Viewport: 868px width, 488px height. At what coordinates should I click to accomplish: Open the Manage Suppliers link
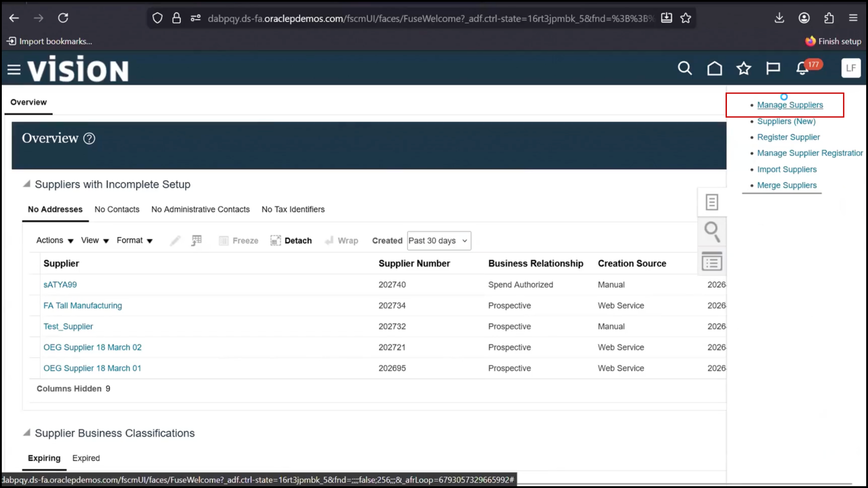pyautogui.click(x=790, y=104)
